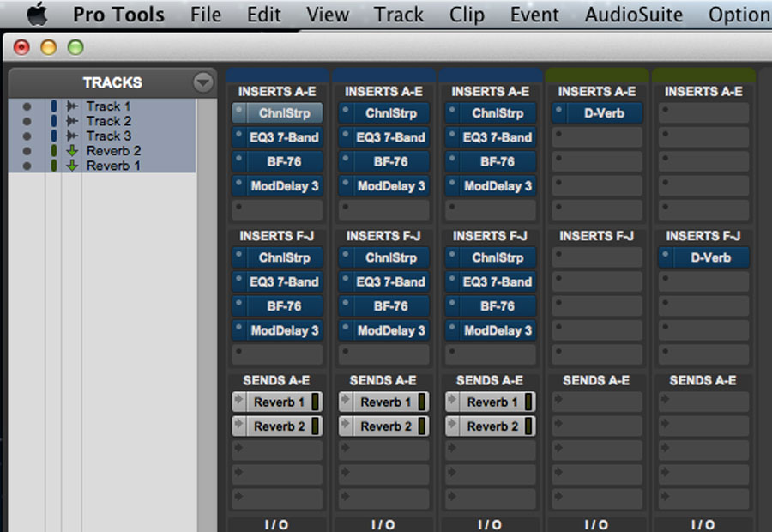Click Track 3 blue color strip

coord(54,136)
